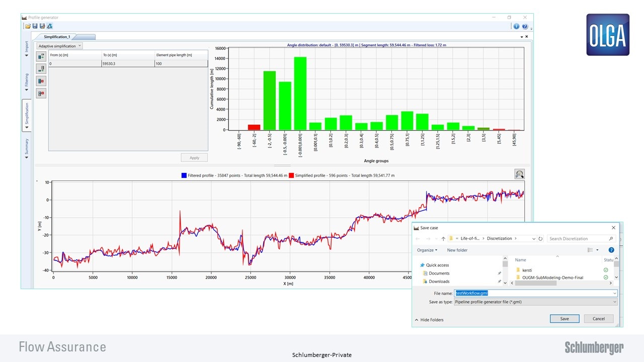Click the blue info icon in the toolbar
The image size is (644, 362).
click(x=517, y=27)
